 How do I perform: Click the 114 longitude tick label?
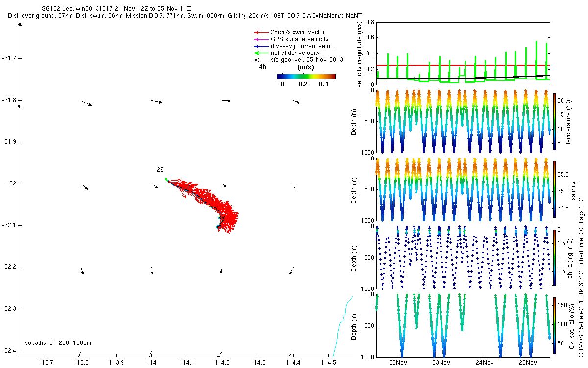click(x=151, y=363)
